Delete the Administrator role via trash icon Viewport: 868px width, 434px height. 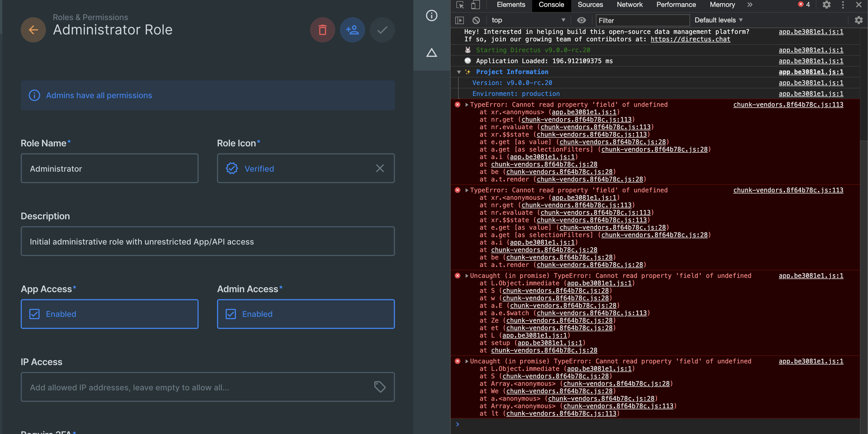click(322, 30)
